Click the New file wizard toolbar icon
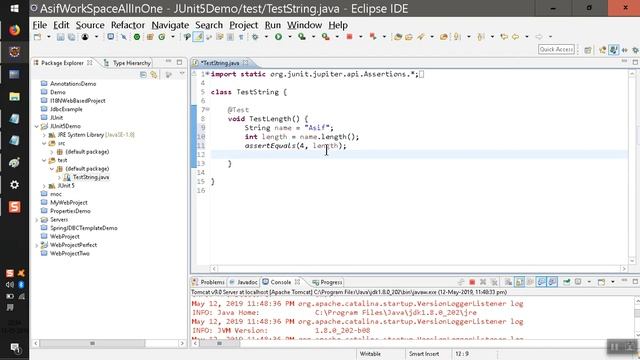 tap(38, 37)
